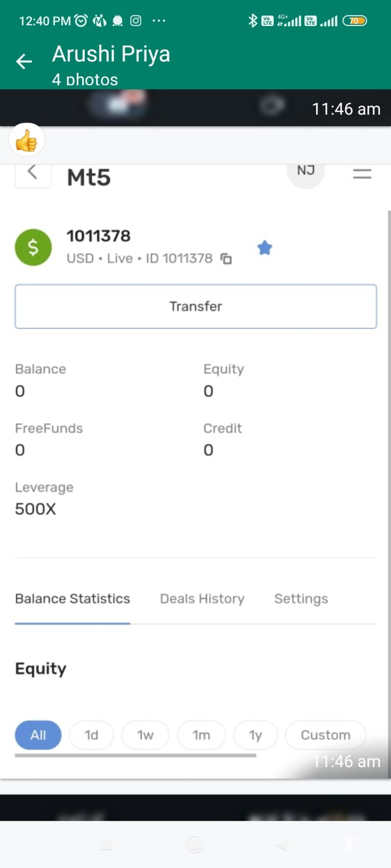
Task: Tap the back chevron next to Mt5
Action: click(x=33, y=174)
